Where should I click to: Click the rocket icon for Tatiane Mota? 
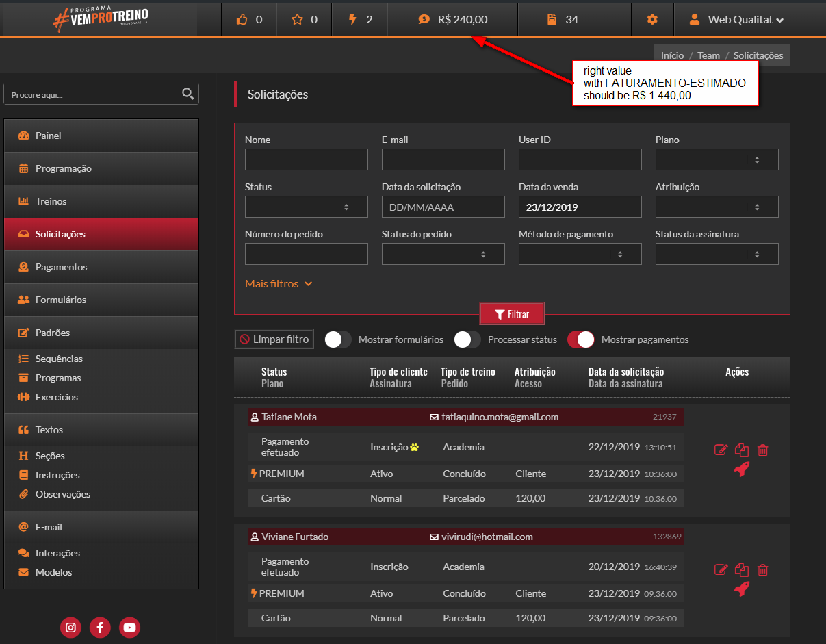pyautogui.click(x=742, y=469)
